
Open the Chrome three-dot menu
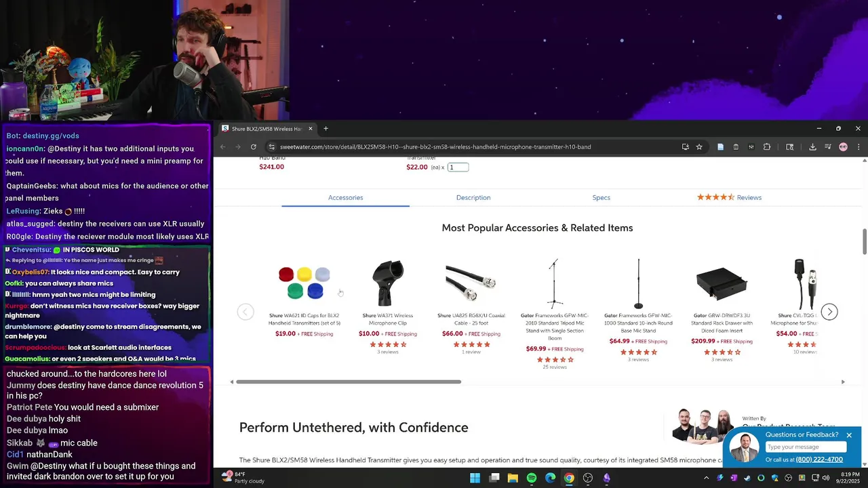tap(859, 147)
